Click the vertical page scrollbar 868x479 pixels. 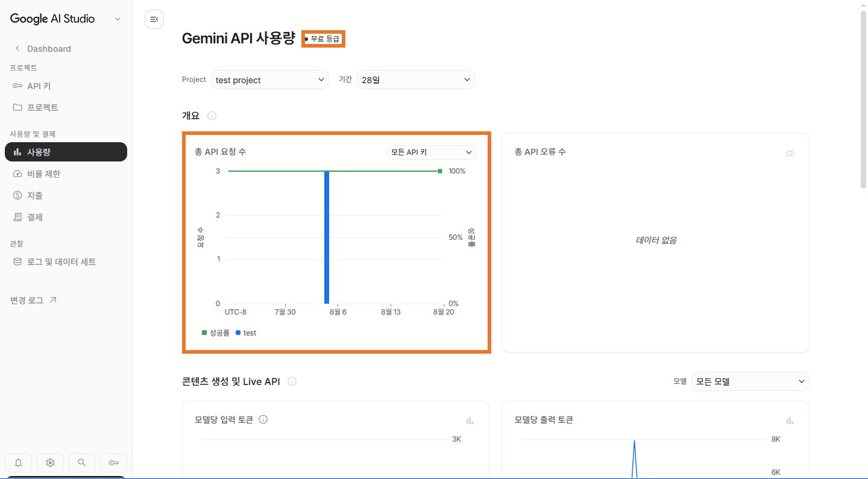863,99
